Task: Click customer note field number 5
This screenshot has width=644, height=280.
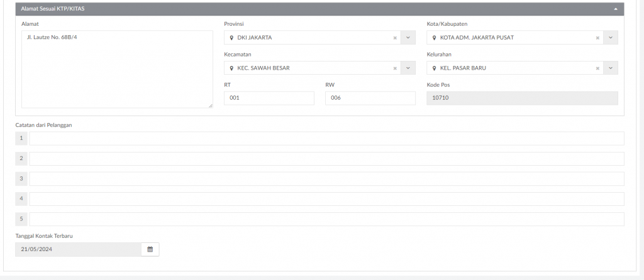Action: click(326, 219)
